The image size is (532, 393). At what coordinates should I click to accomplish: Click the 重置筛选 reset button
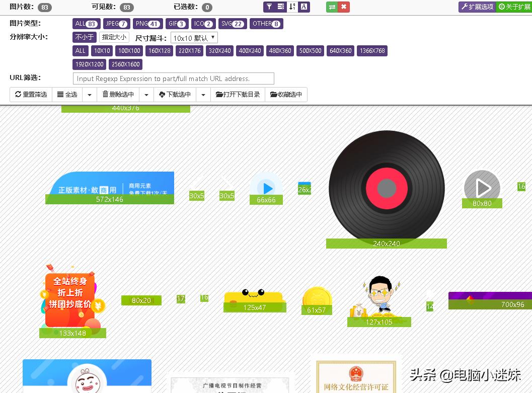pos(31,95)
